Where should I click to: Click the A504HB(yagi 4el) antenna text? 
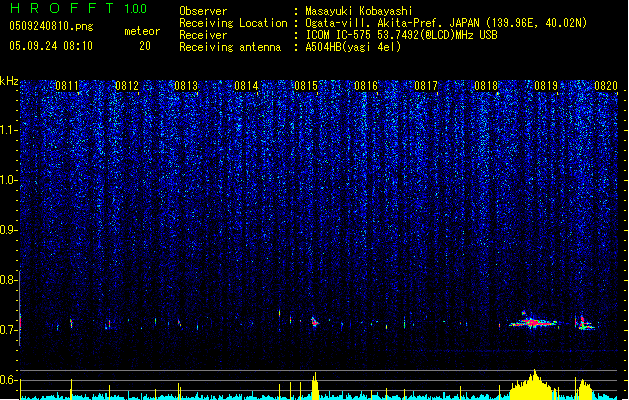click(353, 47)
